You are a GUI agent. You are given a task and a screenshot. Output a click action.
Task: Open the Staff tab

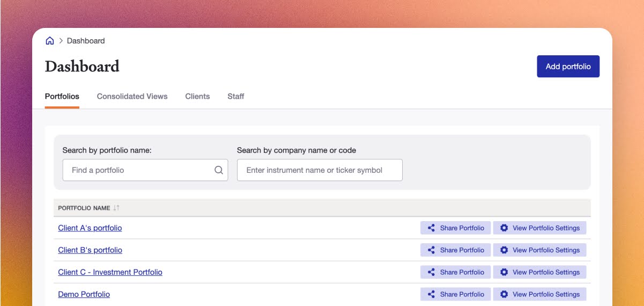236,97
